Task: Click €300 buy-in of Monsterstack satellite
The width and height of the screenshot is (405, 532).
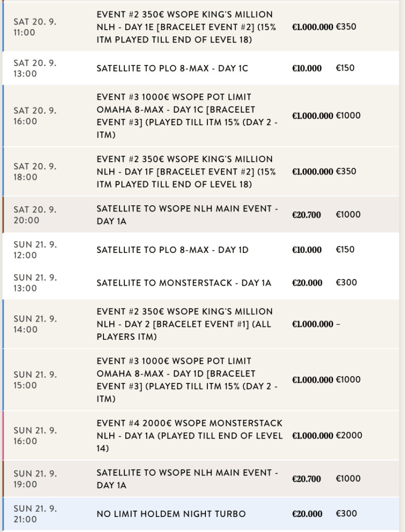Action: point(346,283)
